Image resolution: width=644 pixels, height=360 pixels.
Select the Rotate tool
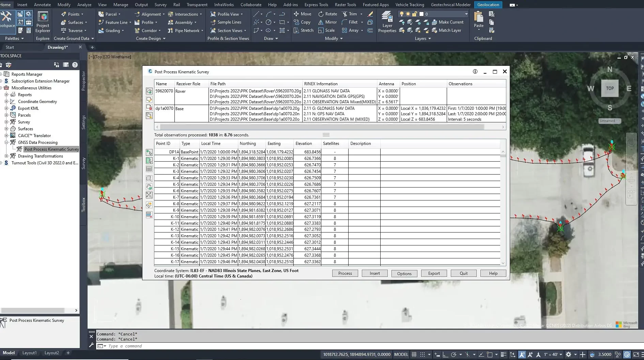[327, 14]
